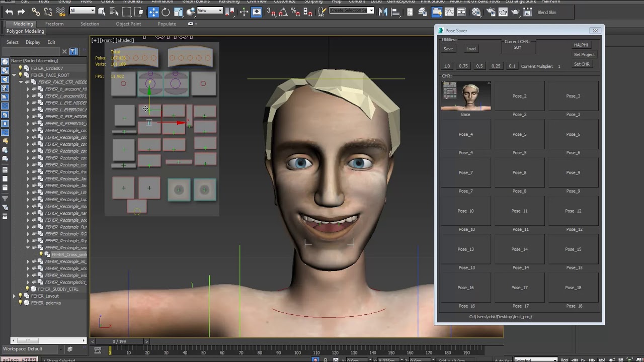644x362 pixels.
Task: Set multiplier to 0,5 in Pose Saver
Action: [479, 66]
